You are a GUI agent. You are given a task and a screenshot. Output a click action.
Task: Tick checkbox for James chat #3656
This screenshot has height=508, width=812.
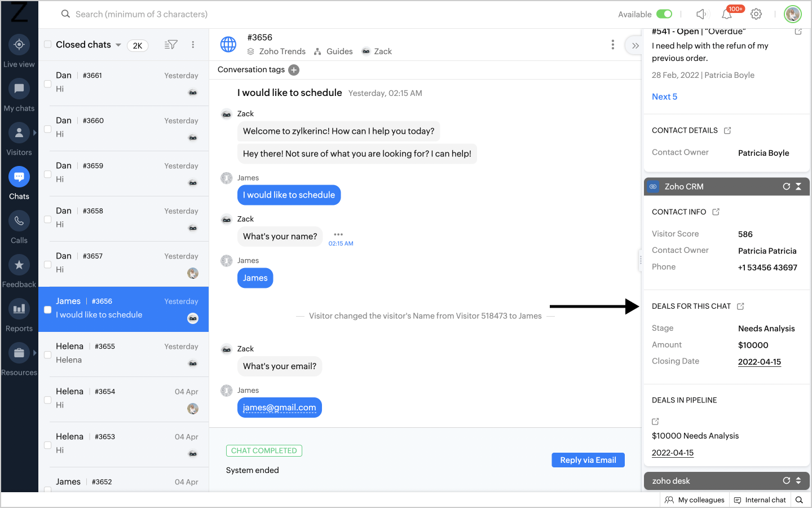48,309
